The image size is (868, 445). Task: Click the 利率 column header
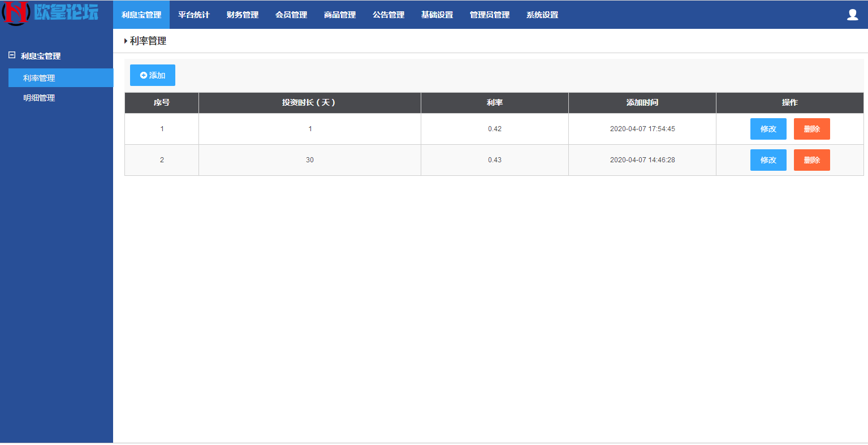[494, 103]
